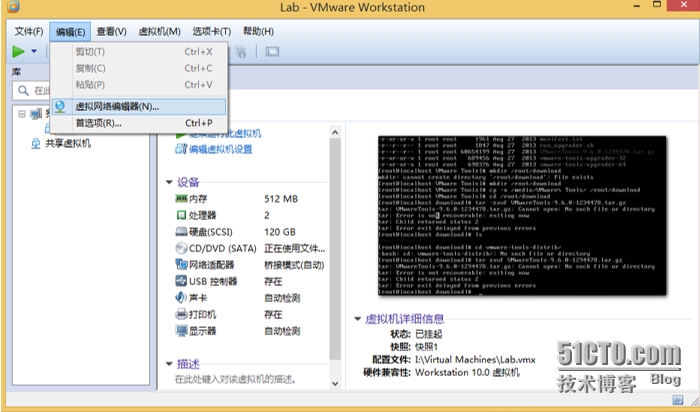Image resolution: width=700 pixels, height=412 pixels.
Task: Click the USB 控制器 device icon
Action: pos(181,281)
